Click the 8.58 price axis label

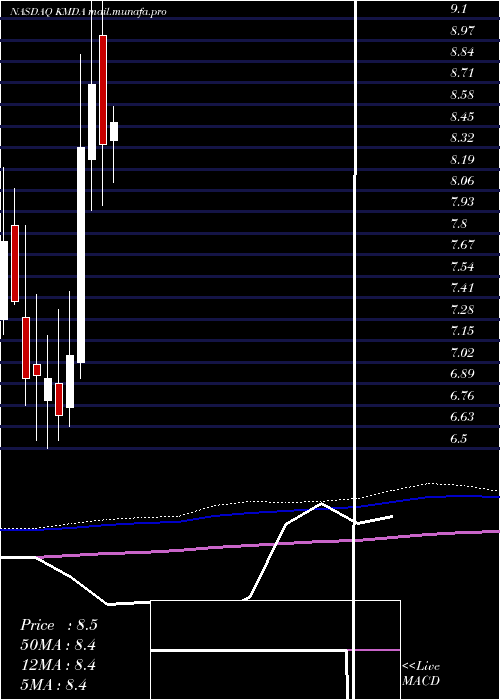tap(462, 95)
